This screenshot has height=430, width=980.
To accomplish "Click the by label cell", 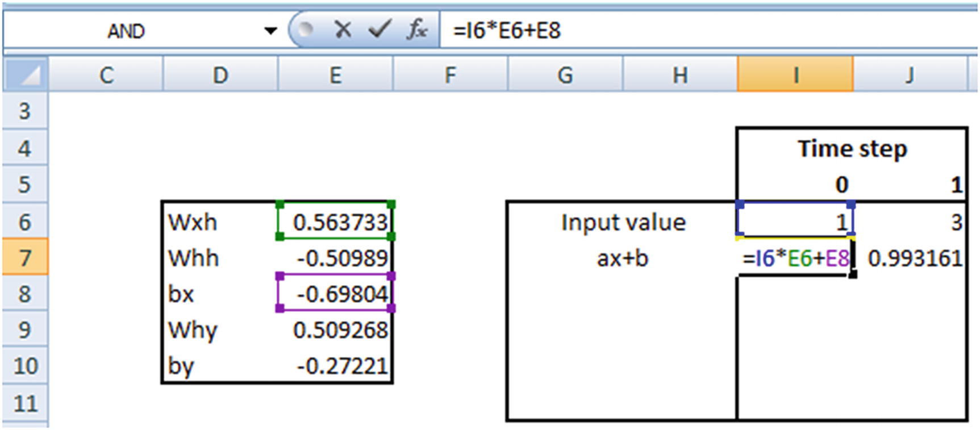I will pyautogui.click(x=220, y=366).
